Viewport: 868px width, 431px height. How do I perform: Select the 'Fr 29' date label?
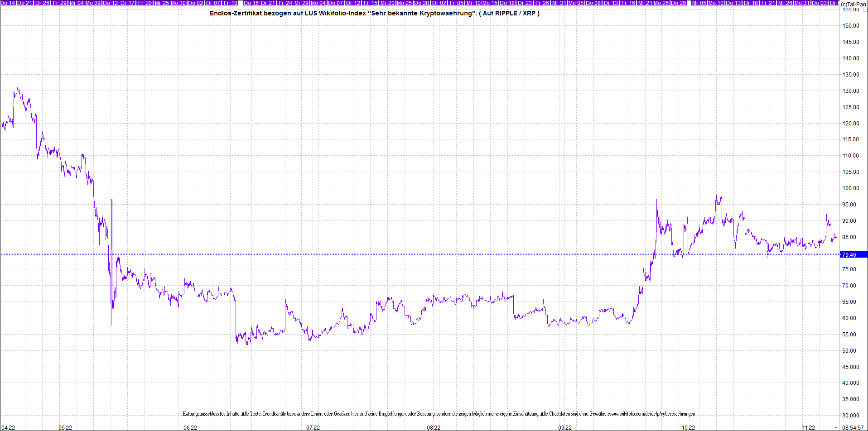(x=59, y=3)
